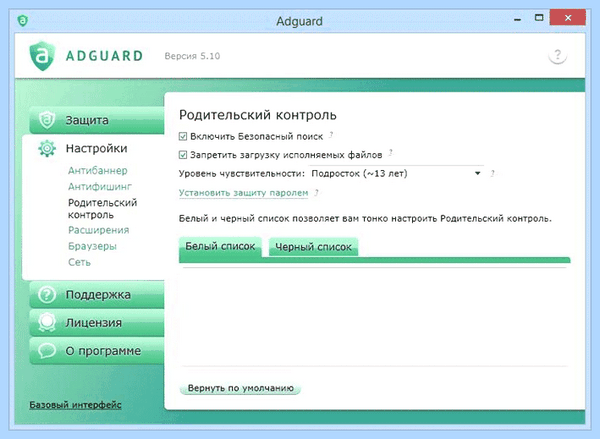
Task: Click the dropdown arrow of Подросток selector
Action: click(478, 173)
